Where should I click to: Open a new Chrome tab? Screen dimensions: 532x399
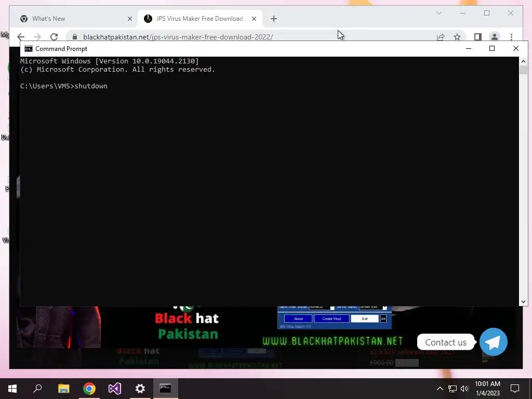tap(274, 19)
